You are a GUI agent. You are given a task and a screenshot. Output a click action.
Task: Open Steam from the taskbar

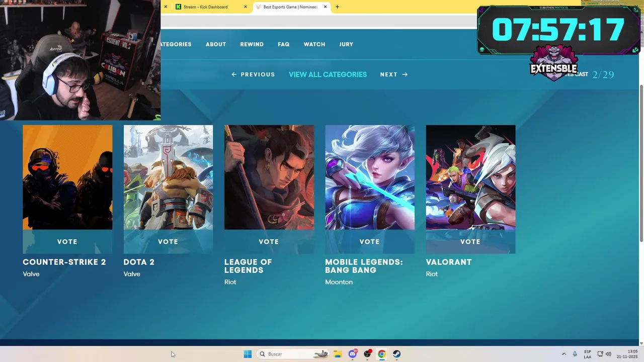coord(397,354)
